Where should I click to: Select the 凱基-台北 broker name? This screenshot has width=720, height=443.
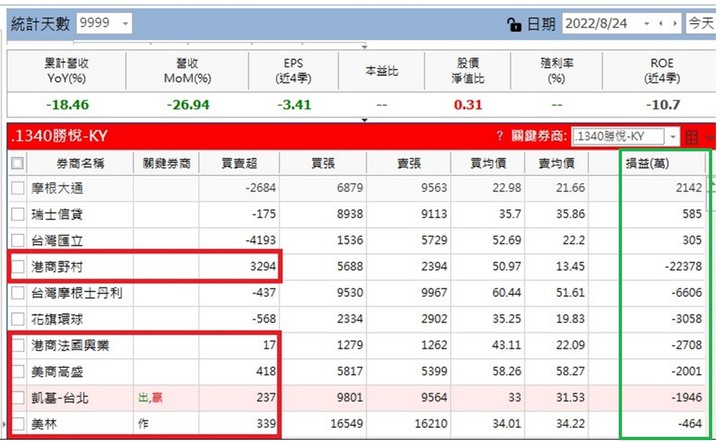pos(60,398)
